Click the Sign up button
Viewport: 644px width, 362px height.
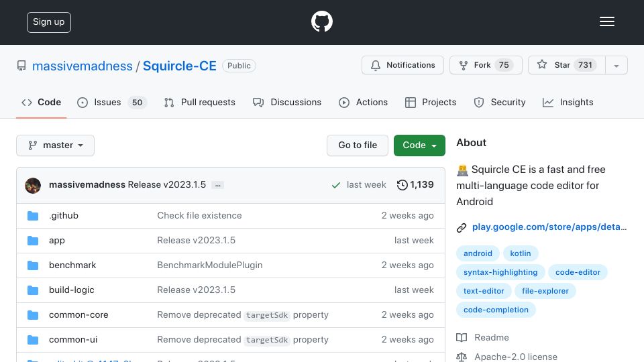[49, 22]
